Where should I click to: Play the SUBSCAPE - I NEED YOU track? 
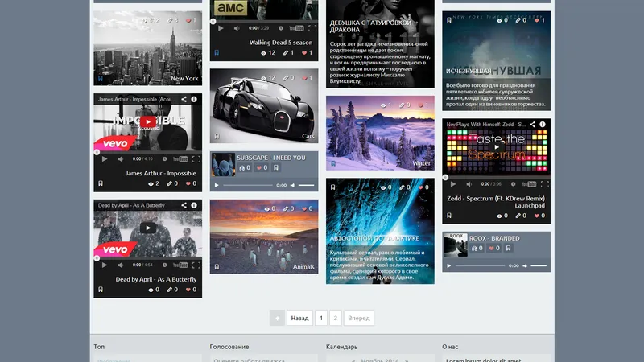click(217, 185)
